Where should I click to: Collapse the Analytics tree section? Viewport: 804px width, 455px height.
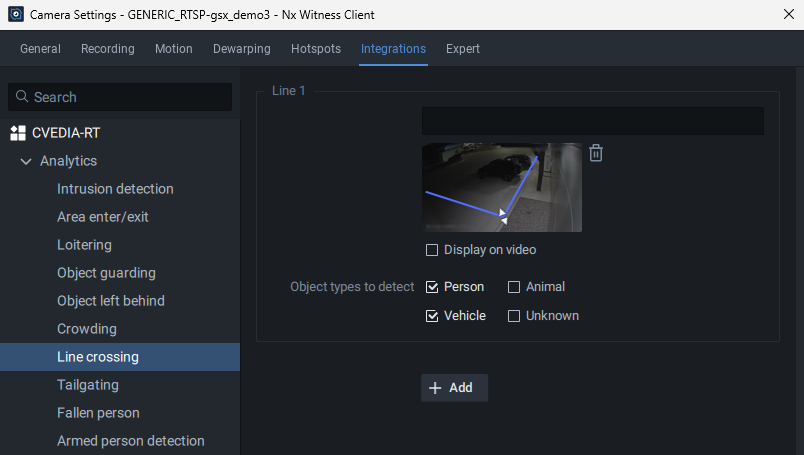(26, 161)
